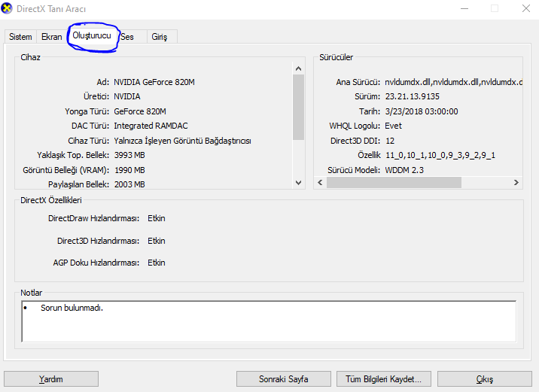Click the DirectX title bar icon
Viewport: 539px width, 392px height.
(7, 8)
